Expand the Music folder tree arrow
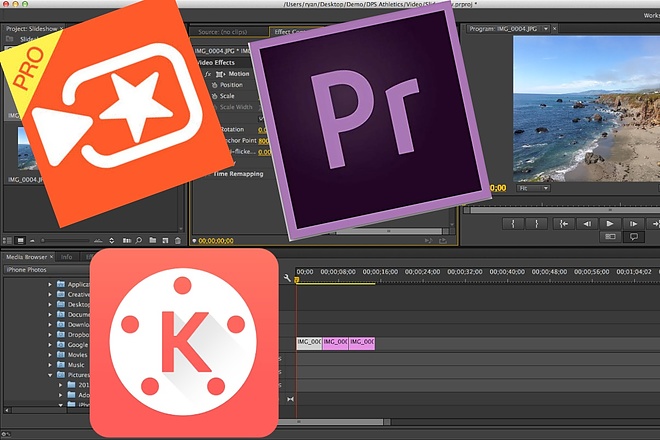 [50, 365]
